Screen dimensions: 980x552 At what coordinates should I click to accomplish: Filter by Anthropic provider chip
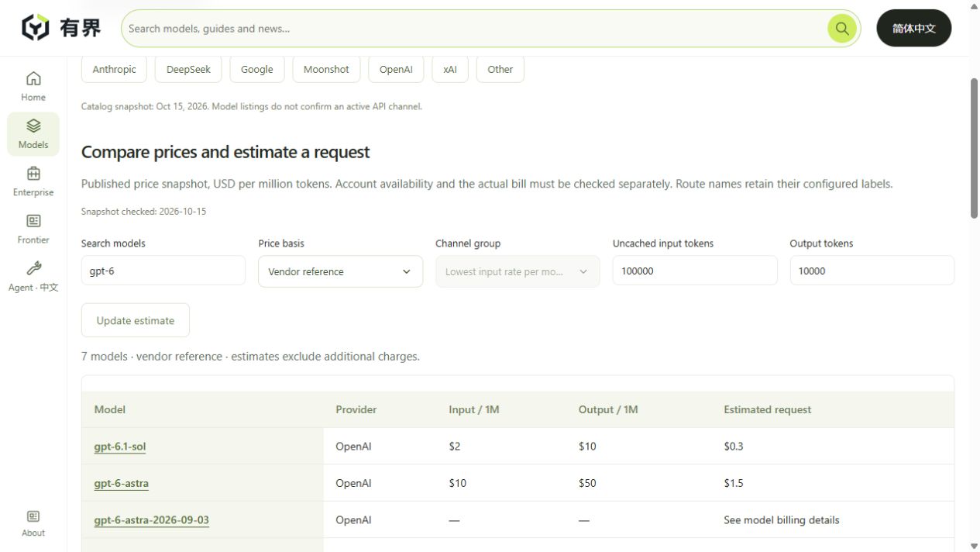[114, 69]
